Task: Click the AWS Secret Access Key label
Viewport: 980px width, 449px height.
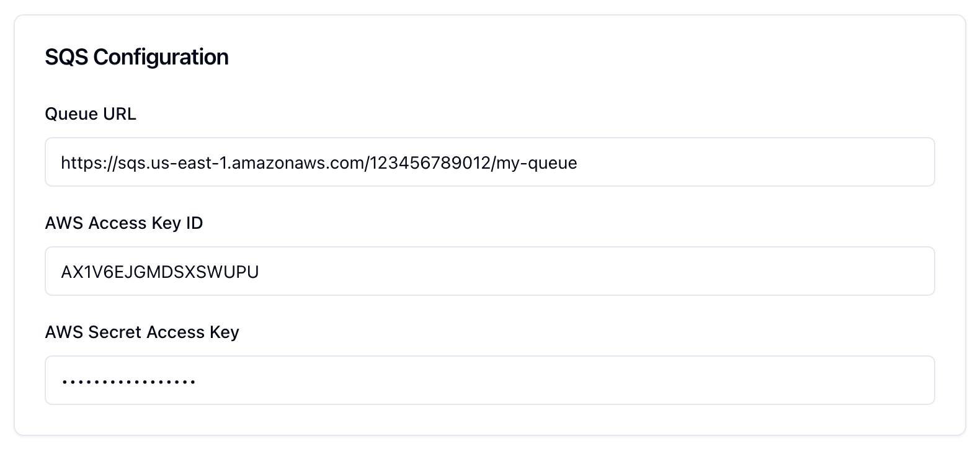Action: [142, 332]
